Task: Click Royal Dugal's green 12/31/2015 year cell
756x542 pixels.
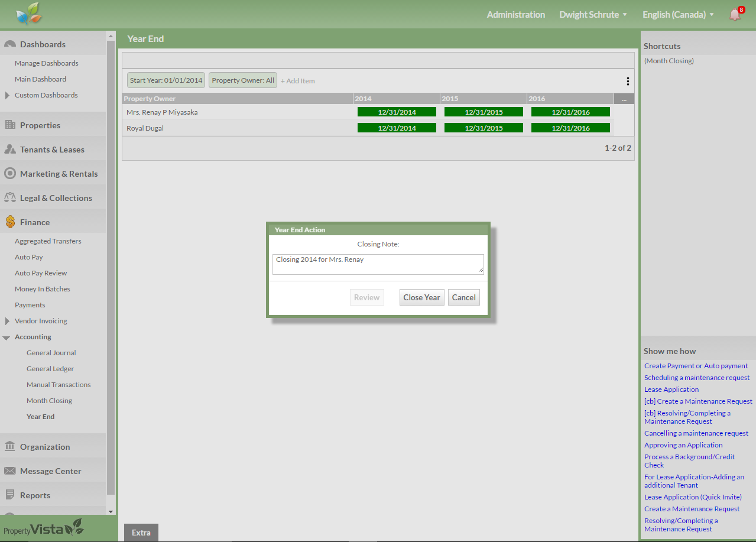Action: [484, 128]
